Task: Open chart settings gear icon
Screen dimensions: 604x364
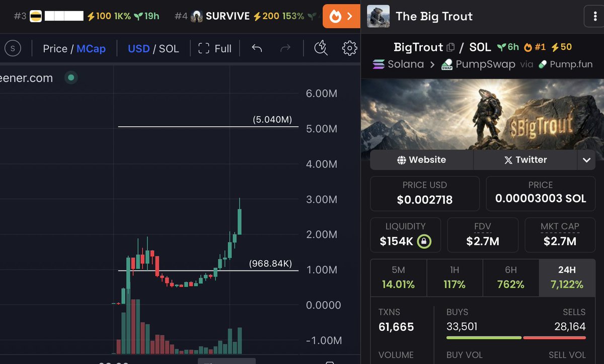Action: click(349, 48)
